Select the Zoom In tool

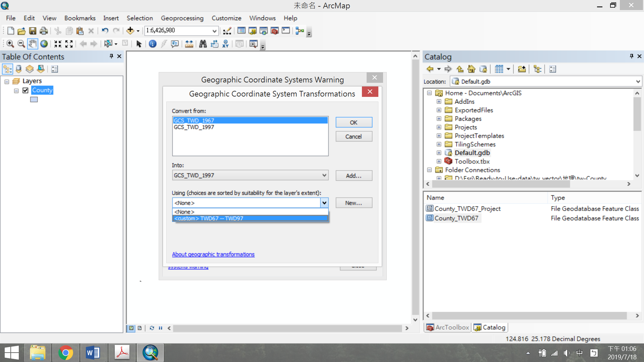(10, 44)
